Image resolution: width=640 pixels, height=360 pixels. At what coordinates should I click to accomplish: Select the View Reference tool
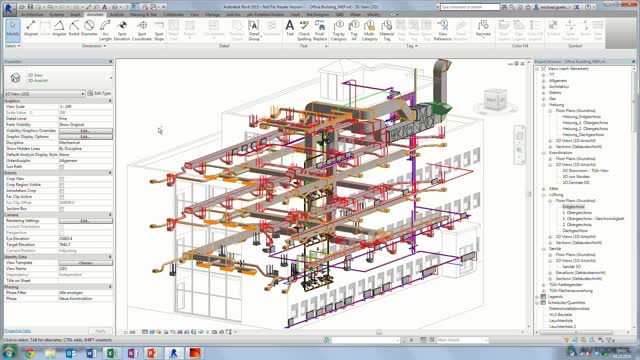pos(442,30)
